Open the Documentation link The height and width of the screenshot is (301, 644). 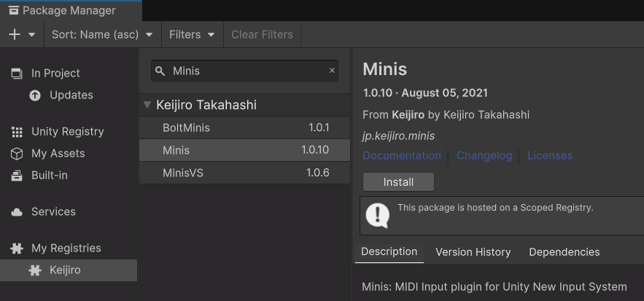click(402, 156)
